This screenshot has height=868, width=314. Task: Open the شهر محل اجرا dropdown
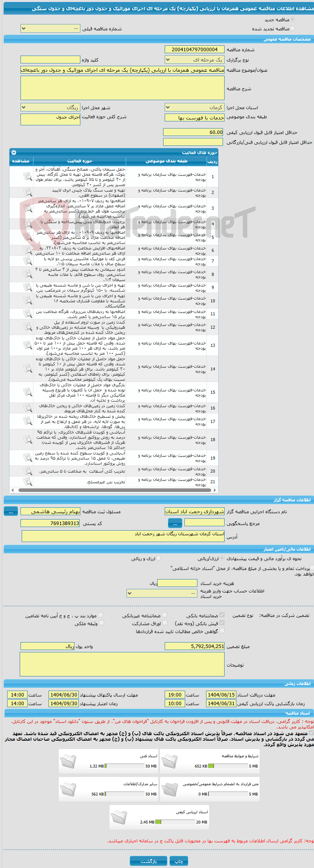click(x=50, y=108)
